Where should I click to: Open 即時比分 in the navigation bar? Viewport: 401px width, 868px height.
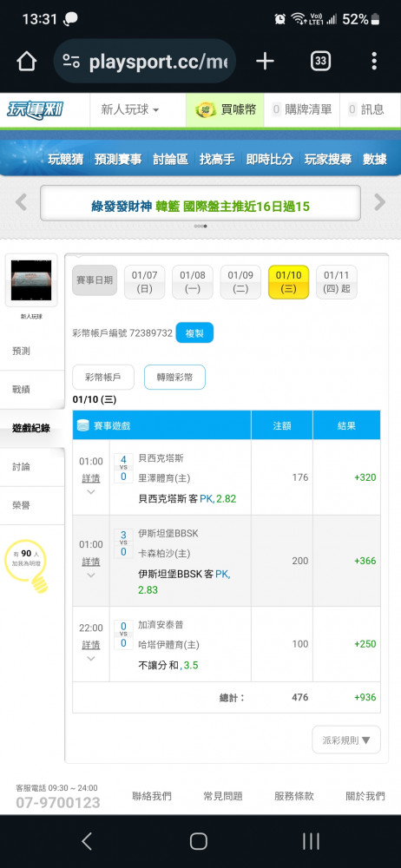click(269, 160)
